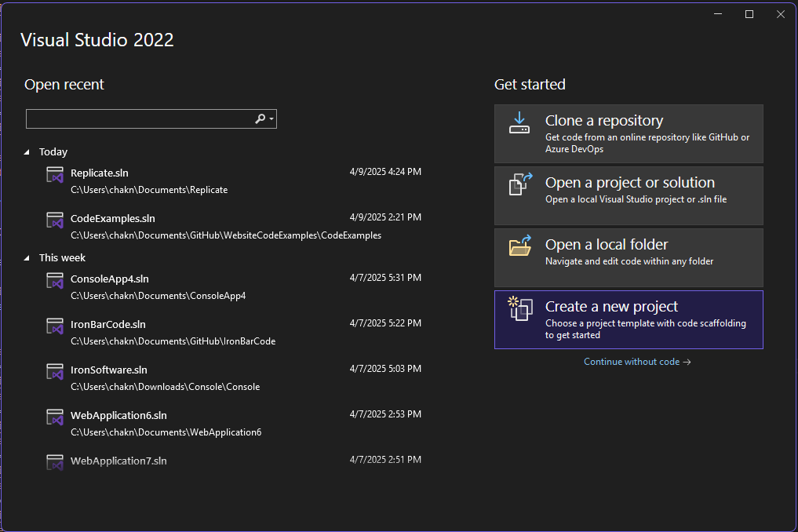Viewport: 798px width, 532px height.
Task: Minimize the Visual Studio 2022 window
Action: coord(718,14)
